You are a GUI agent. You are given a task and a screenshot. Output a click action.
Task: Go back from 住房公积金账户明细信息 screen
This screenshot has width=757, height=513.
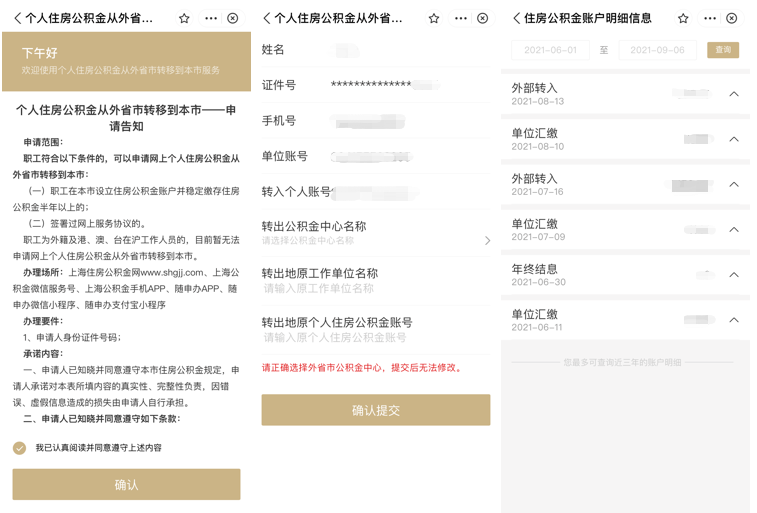tap(516, 18)
